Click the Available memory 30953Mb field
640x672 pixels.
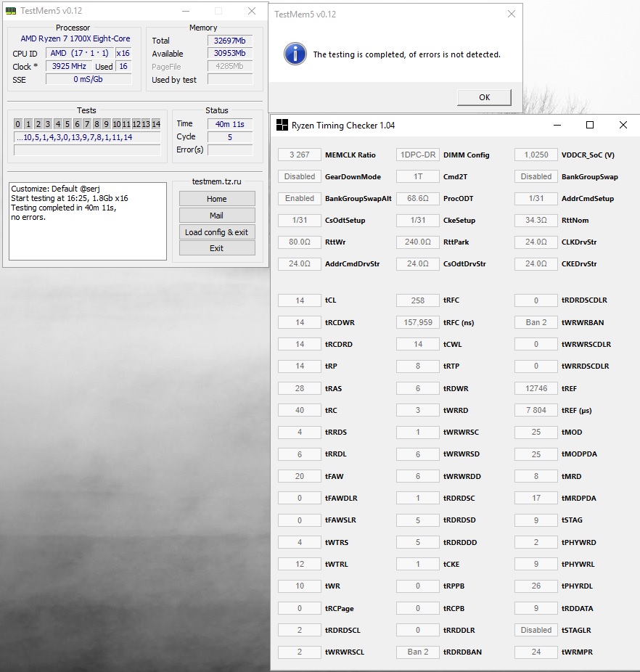pos(230,53)
